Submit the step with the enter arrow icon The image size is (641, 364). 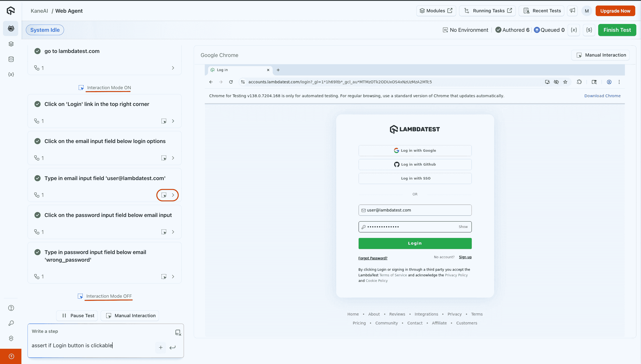[x=173, y=347]
